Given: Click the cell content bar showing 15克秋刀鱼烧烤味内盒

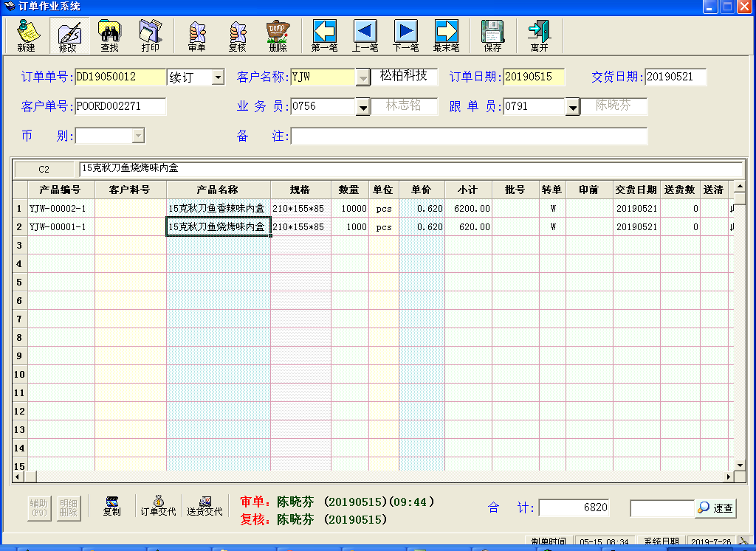Looking at the screenshot, I should tap(411, 169).
